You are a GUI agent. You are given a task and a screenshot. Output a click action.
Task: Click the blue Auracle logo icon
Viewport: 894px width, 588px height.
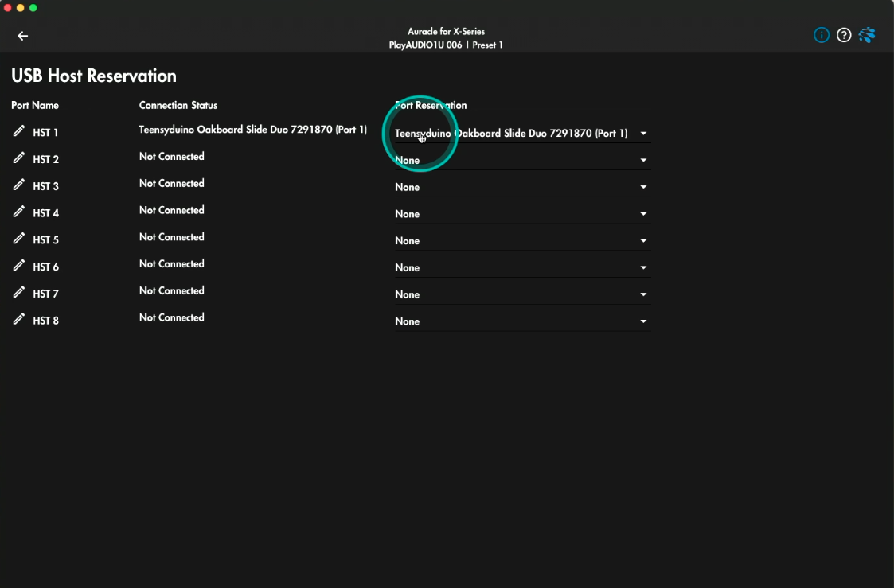(x=867, y=35)
